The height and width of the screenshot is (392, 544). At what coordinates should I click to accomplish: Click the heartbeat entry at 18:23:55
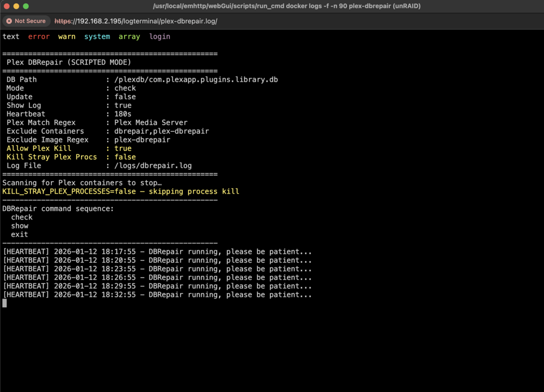157,269
